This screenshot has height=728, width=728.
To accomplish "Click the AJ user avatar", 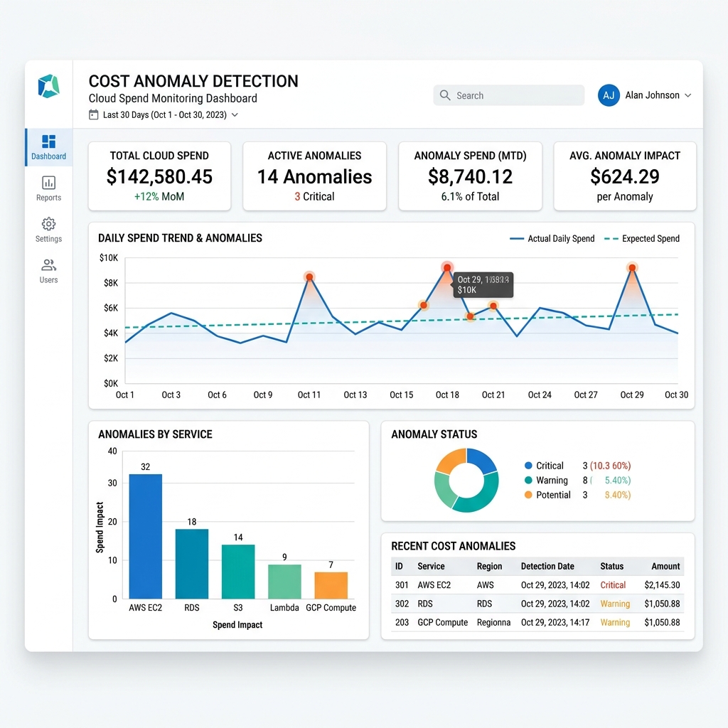I will (x=609, y=95).
